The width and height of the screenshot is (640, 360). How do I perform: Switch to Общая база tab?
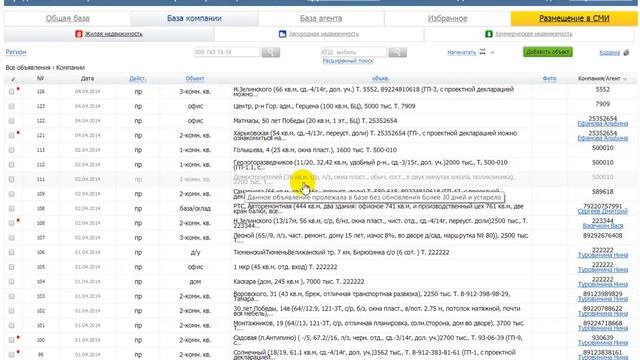67,18
